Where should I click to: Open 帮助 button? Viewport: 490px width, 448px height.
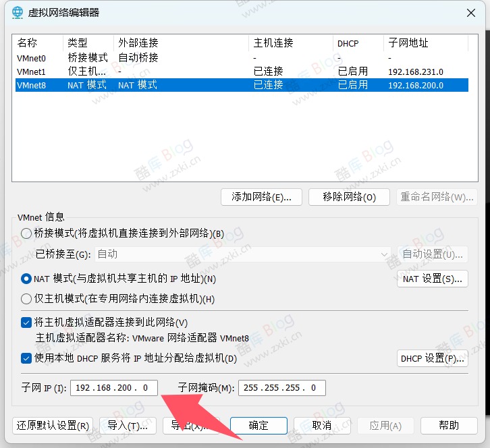coord(449,426)
